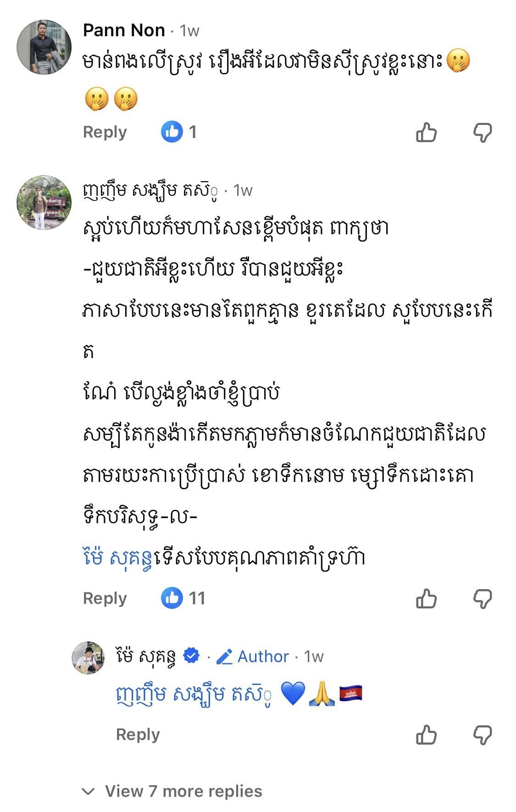
Task: Open the second commenter's profile picture
Action: click(x=44, y=202)
